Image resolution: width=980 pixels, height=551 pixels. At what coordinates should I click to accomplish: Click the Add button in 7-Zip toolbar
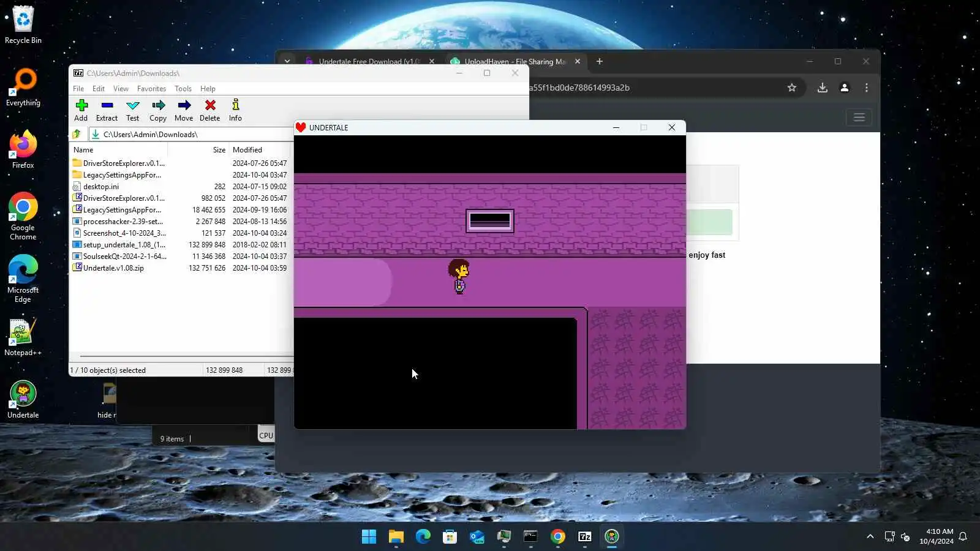[x=81, y=110]
